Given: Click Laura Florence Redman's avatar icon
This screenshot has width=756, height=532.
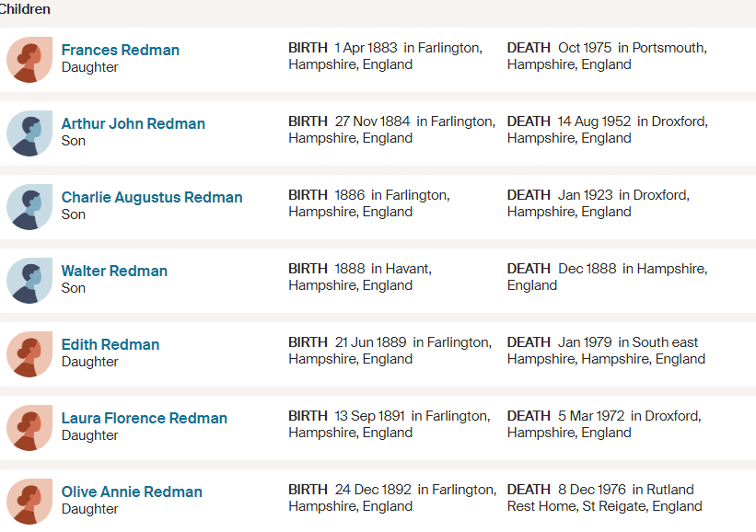Looking at the screenshot, I should (29, 428).
